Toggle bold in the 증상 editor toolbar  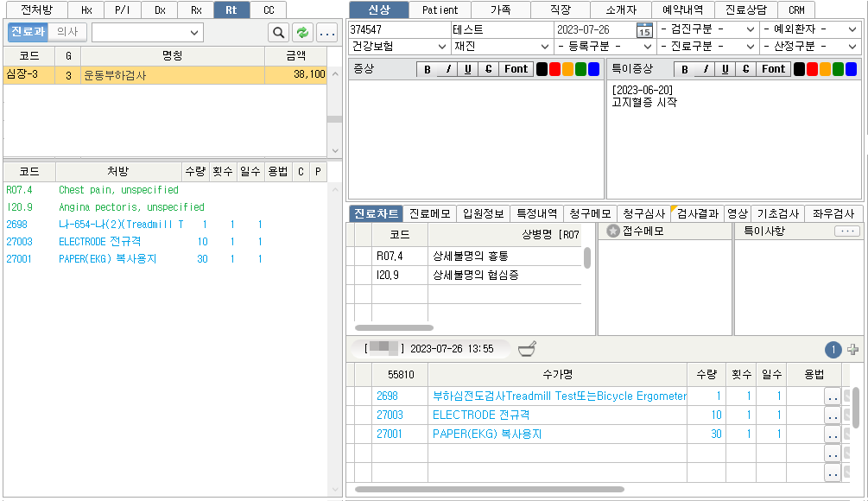(427, 69)
